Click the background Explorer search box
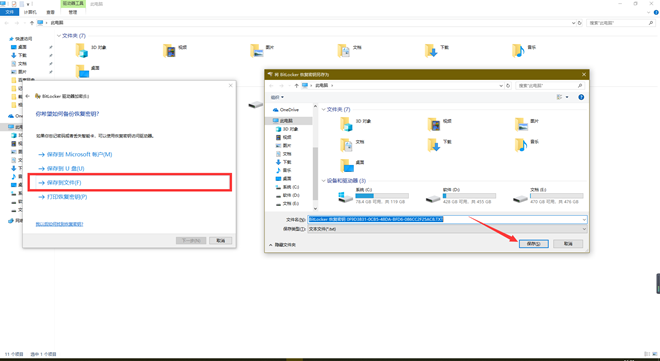660x361 pixels. pos(621,23)
